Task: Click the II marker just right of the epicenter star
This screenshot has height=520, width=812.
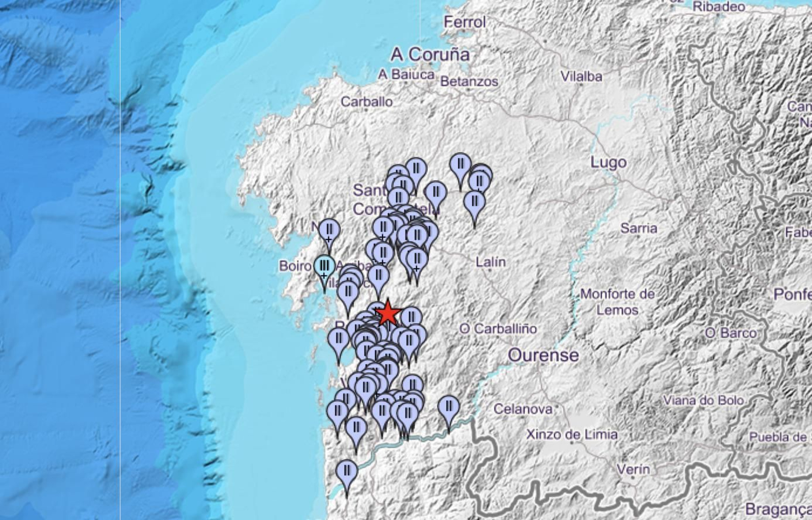Action: point(412,316)
